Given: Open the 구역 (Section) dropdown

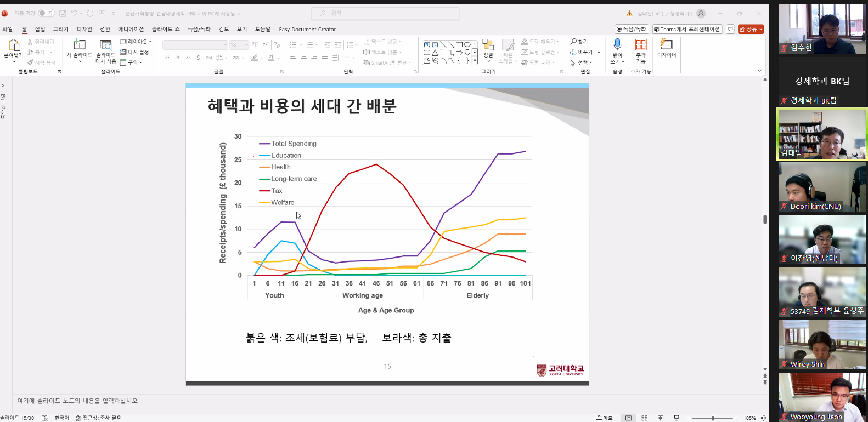Looking at the screenshot, I should 131,62.
